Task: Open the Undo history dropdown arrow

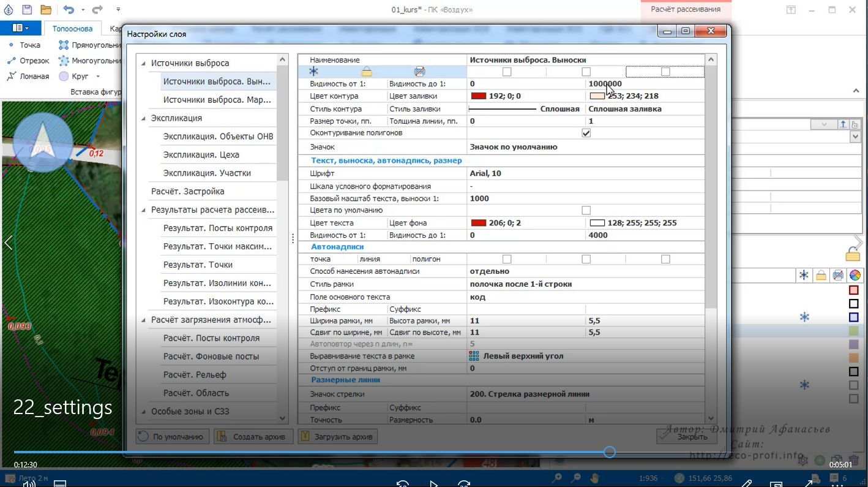Action: tap(83, 9)
